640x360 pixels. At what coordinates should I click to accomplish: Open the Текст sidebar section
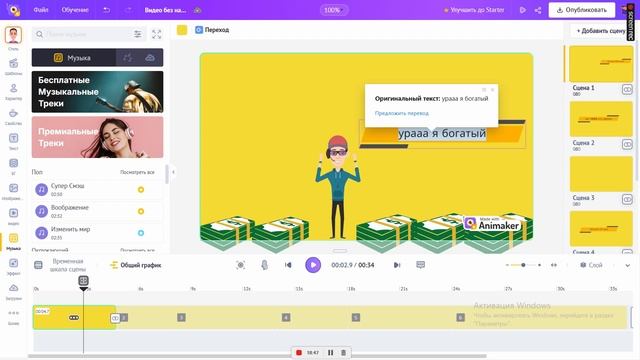(x=13, y=141)
